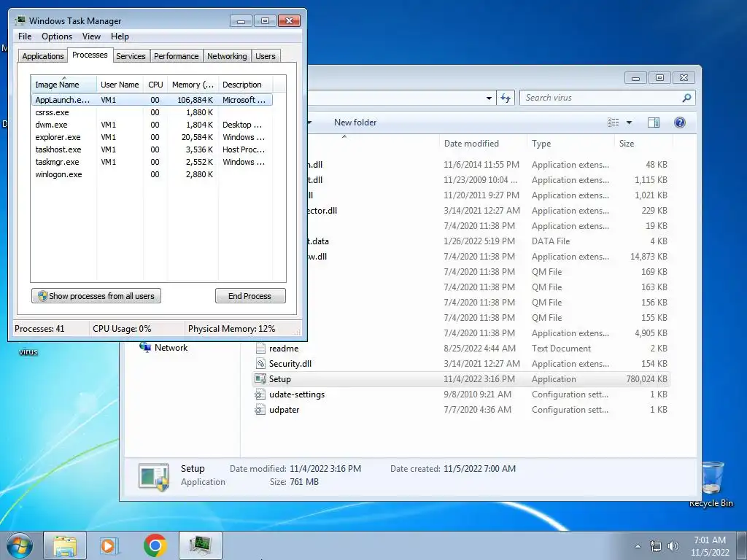
Task: Click the taskbar clock showing 7:01 AM
Action: pos(710,546)
